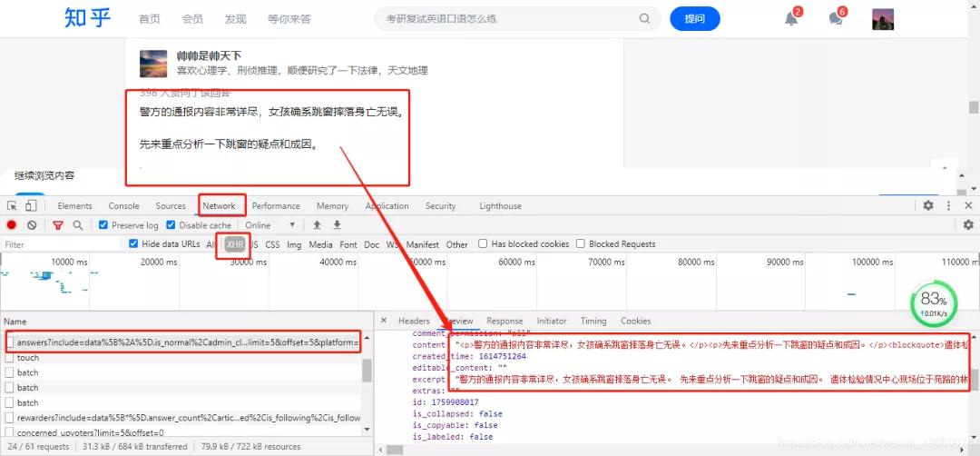Open the notifications bell icon
980x456 pixels.
[791, 19]
